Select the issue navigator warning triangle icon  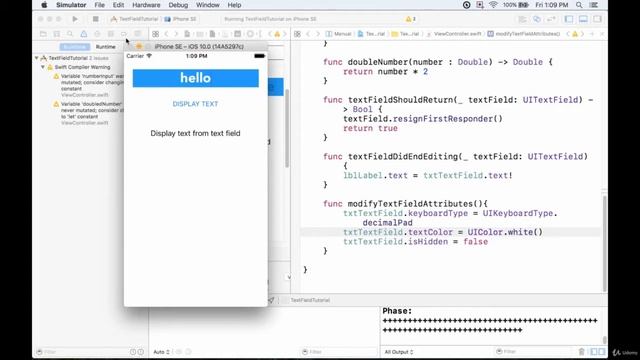coord(84,34)
